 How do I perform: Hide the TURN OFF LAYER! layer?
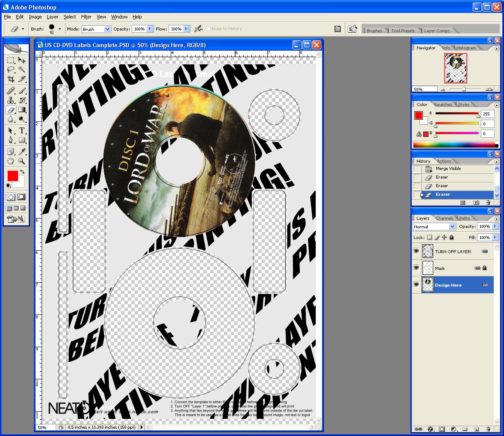point(416,251)
